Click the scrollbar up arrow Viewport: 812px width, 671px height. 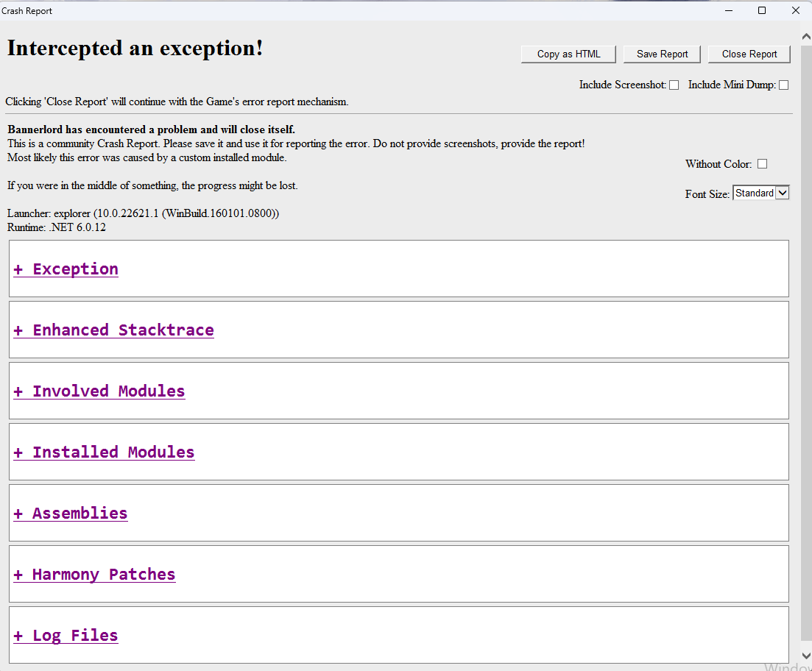806,37
